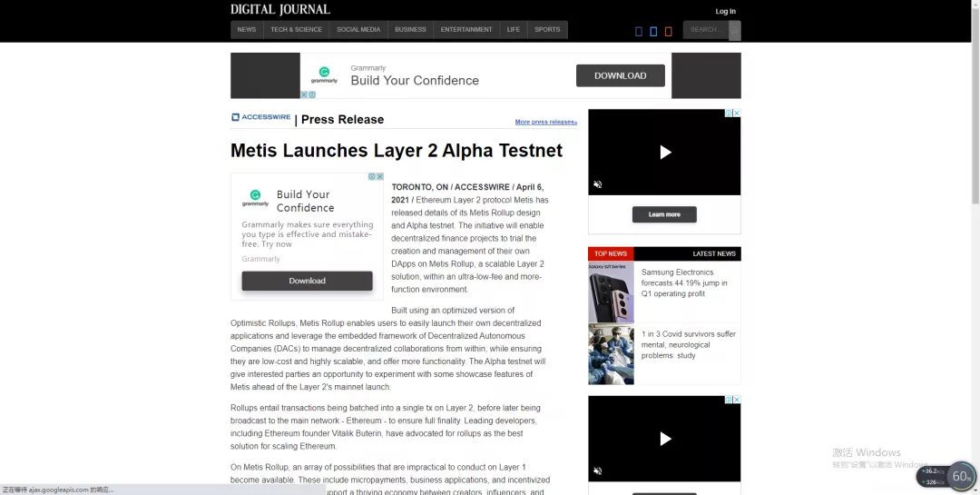Click Download button in in-article Grammarly ad
Viewport: 980px width, 495px height.
pyautogui.click(x=307, y=281)
